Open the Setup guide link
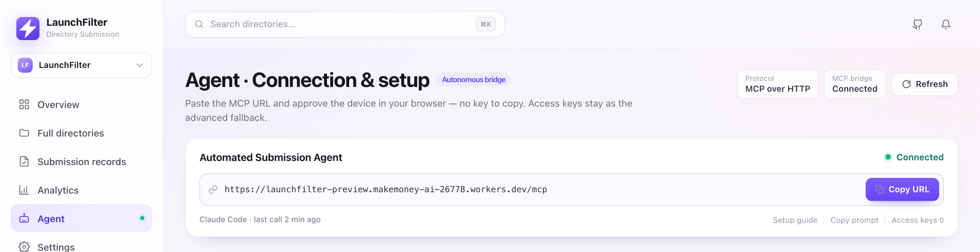The height and width of the screenshot is (252, 980). [795, 220]
